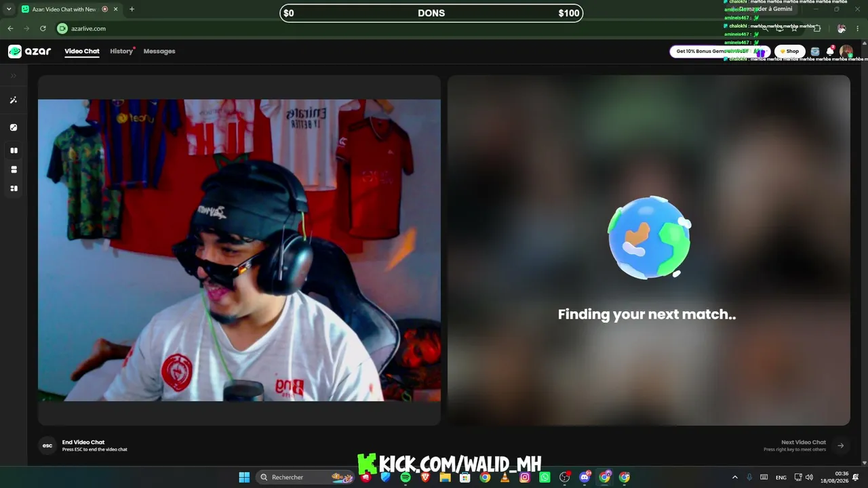Open a new browser tab
The image size is (868, 488).
click(132, 9)
